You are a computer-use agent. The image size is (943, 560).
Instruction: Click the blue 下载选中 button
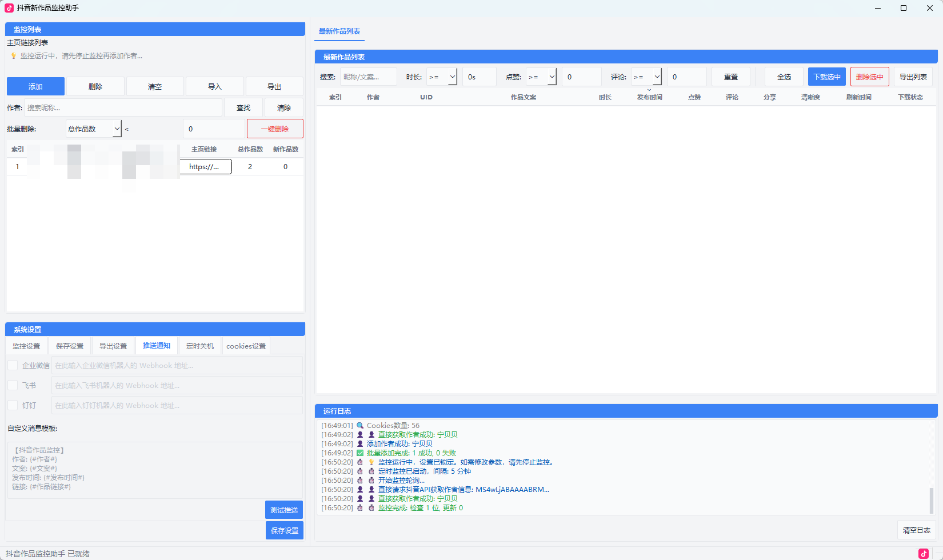827,77
